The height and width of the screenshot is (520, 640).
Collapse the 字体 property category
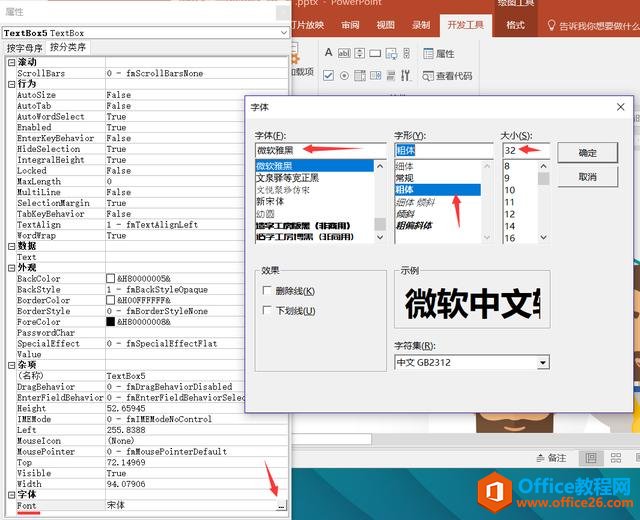tap(11, 495)
